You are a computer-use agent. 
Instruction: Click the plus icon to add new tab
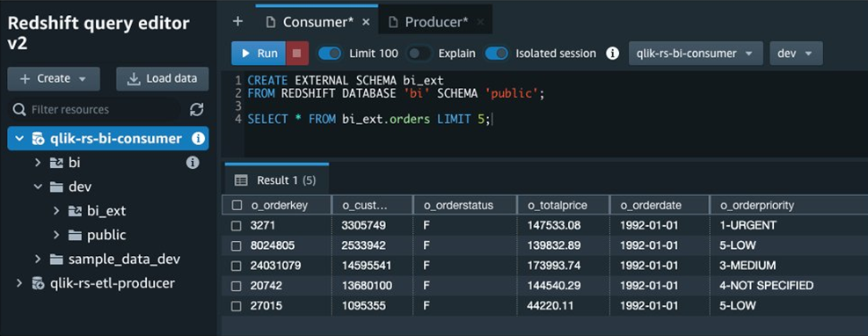pyautogui.click(x=237, y=22)
